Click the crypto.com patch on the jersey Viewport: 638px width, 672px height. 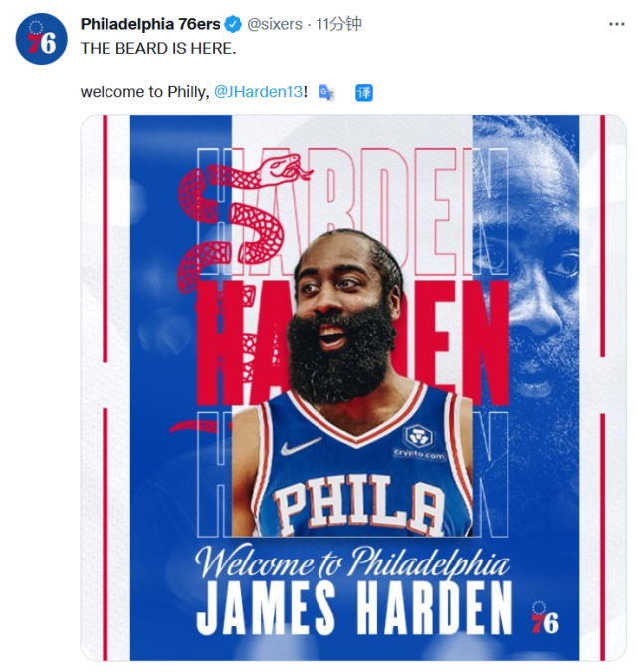tap(419, 443)
